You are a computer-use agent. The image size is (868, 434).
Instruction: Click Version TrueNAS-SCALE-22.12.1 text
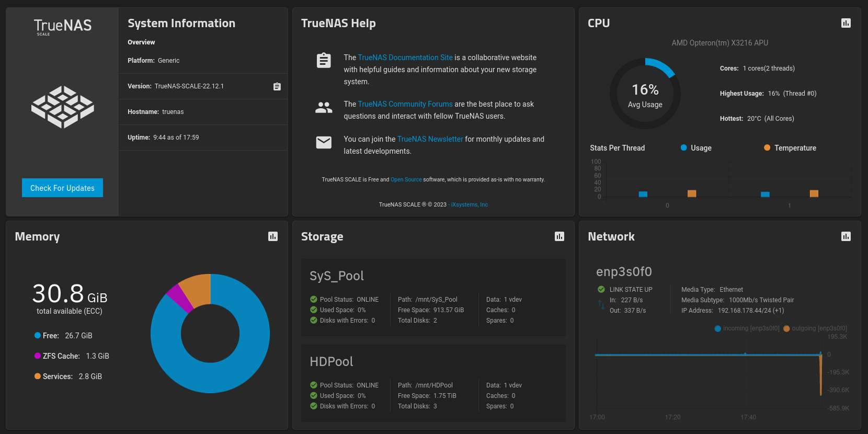176,86
